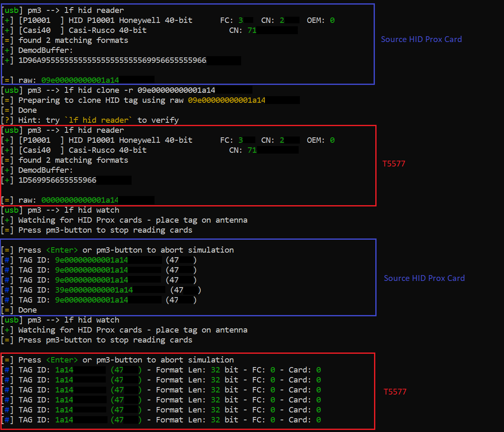Select the yellow raw value in the Preparing line
The image size is (504, 432).
[x=227, y=100]
